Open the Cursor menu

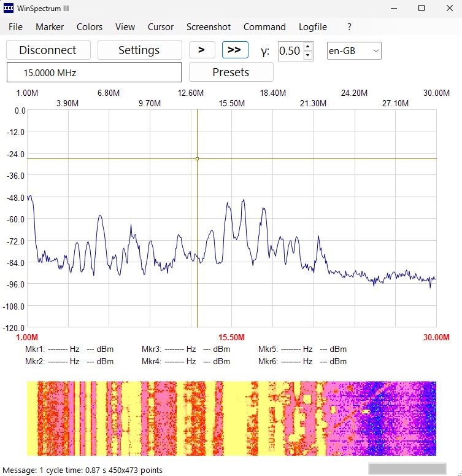click(161, 27)
